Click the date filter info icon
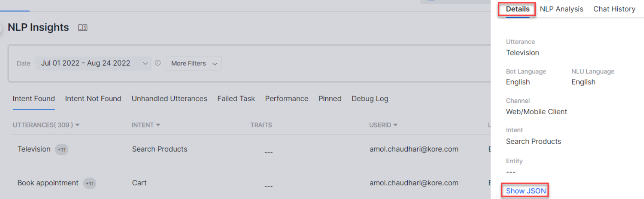The width and height of the screenshot is (644, 199). (x=158, y=63)
